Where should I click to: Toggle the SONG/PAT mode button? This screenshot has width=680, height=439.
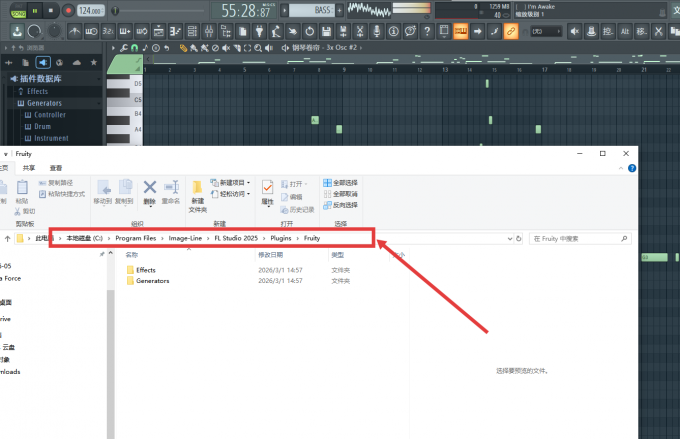click(18, 10)
